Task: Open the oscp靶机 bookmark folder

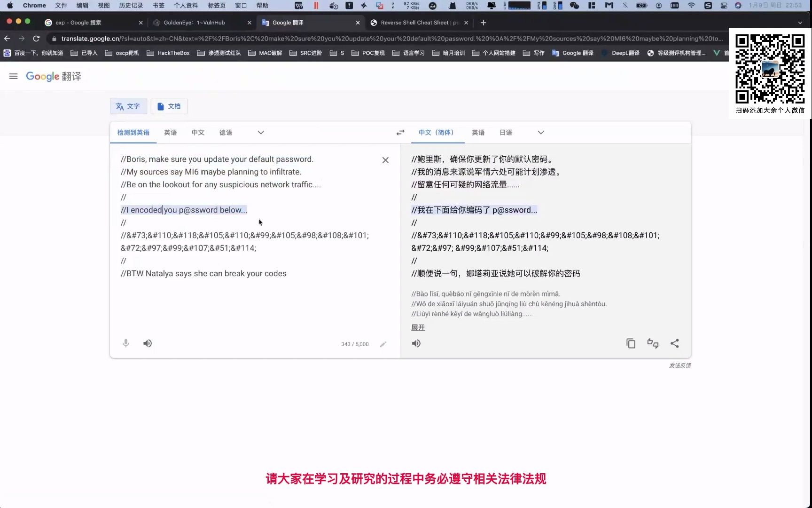Action: pyautogui.click(x=122, y=53)
